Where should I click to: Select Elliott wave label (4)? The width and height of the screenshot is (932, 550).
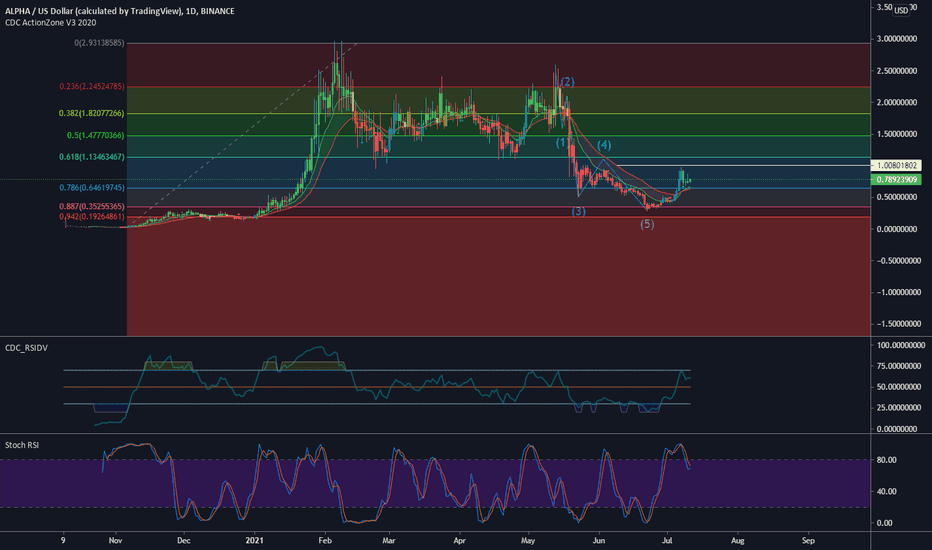[x=604, y=144]
